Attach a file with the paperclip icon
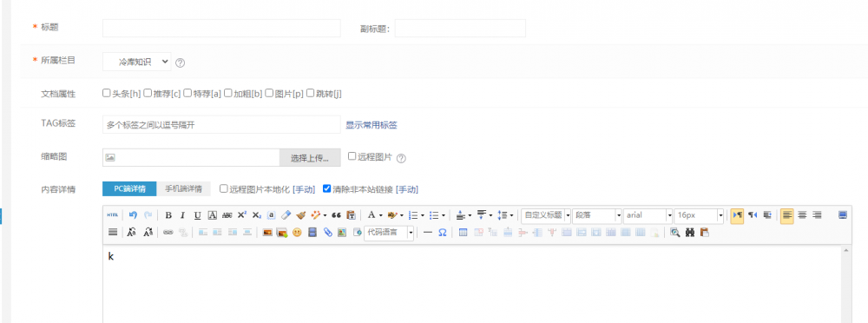868x323 pixels. click(328, 232)
